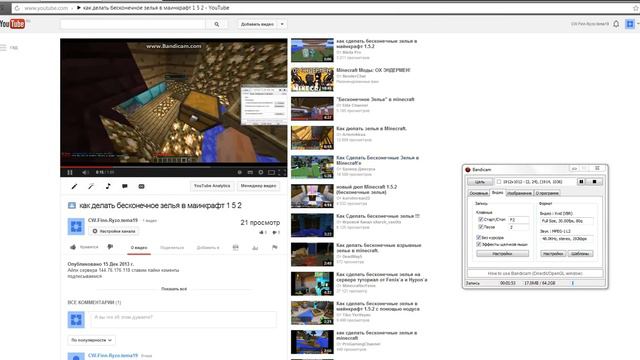Image resolution: width=640 pixels, height=360 pixels.
Task: Report the video with flag icon
Action: [x=275, y=247]
